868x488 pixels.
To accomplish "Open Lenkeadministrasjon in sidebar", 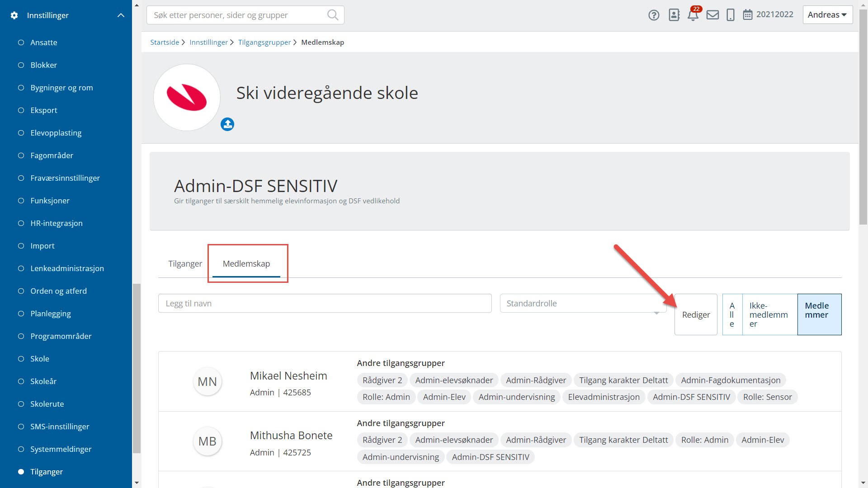I will 67,268.
